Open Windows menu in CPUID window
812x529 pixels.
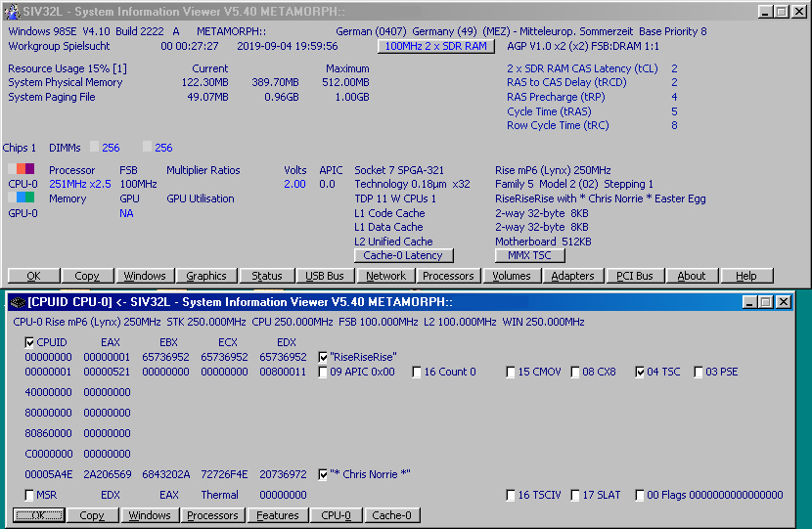(x=150, y=515)
